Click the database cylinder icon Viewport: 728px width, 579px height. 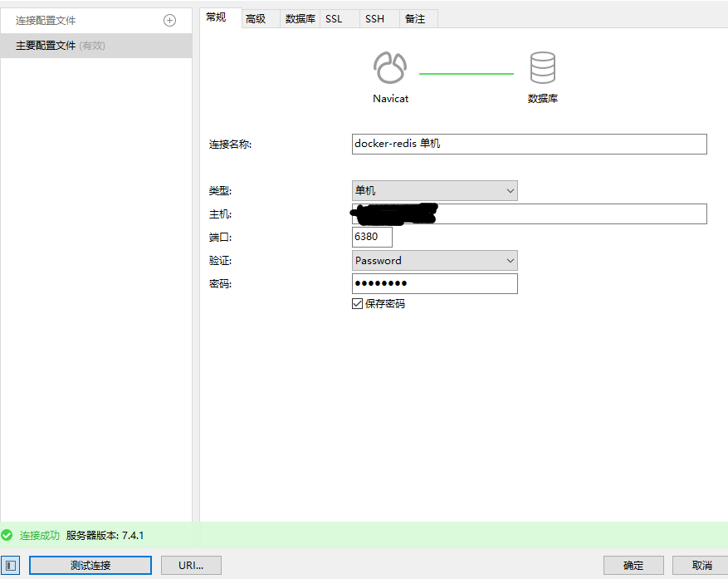543,68
